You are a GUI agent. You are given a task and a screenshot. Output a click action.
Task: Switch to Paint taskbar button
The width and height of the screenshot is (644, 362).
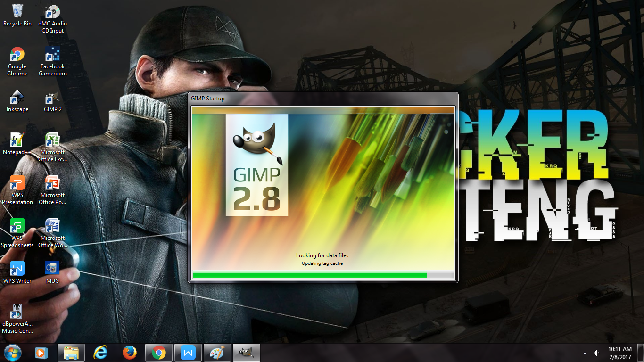coord(217,353)
